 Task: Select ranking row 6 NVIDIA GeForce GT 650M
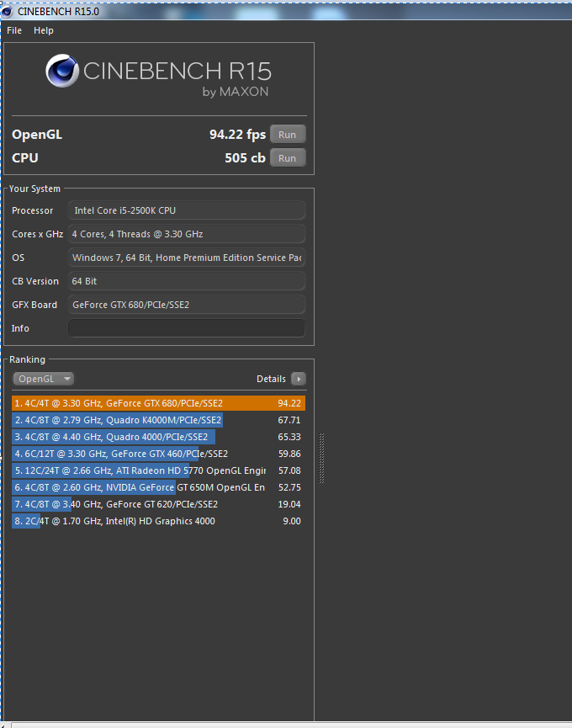coord(158,487)
